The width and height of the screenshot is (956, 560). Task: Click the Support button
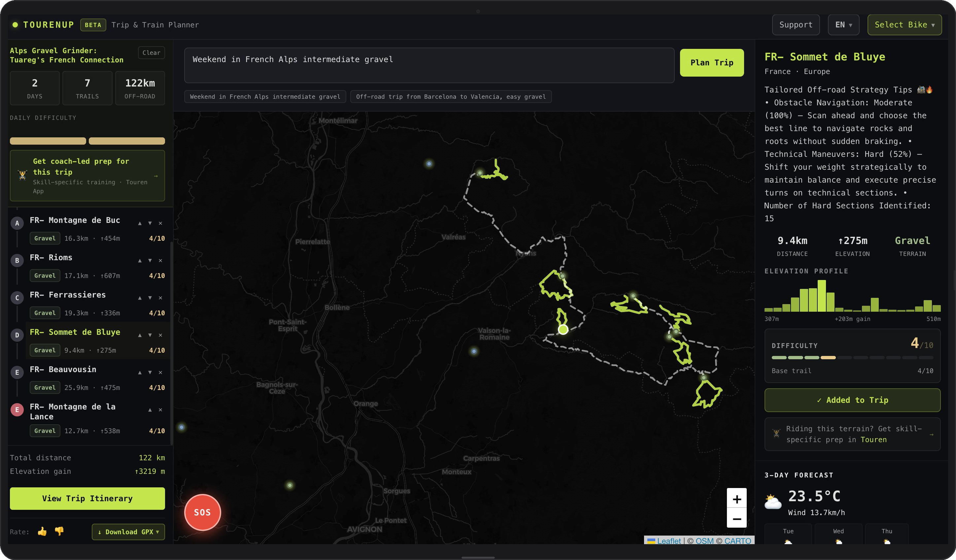coord(796,25)
